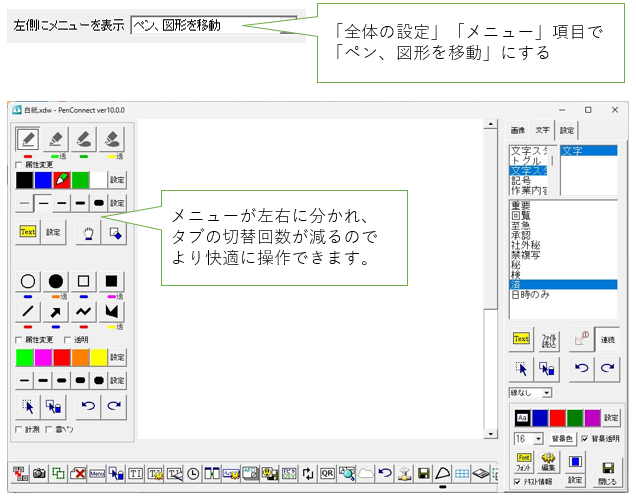This screenshot has width=636, height=499.
Task: Enable the 透明 checkbox under shapes
Action: [x=77, y=340]
